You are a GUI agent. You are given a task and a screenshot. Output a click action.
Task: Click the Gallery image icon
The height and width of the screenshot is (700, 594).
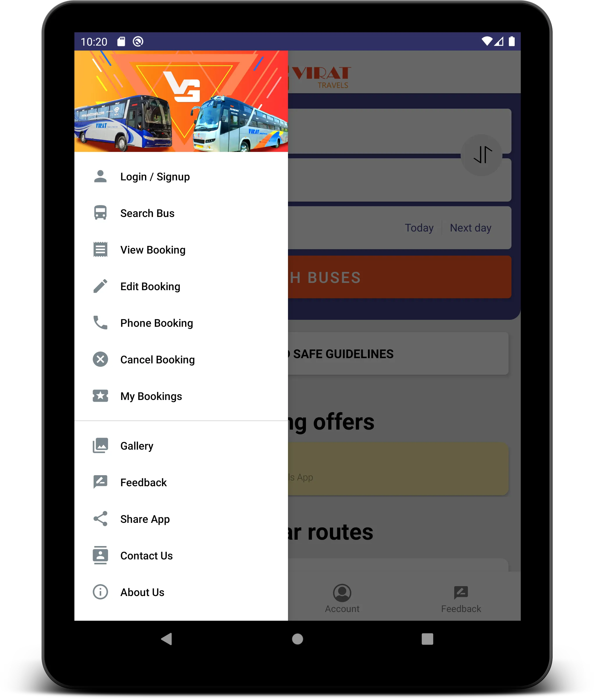coord(101,446)
